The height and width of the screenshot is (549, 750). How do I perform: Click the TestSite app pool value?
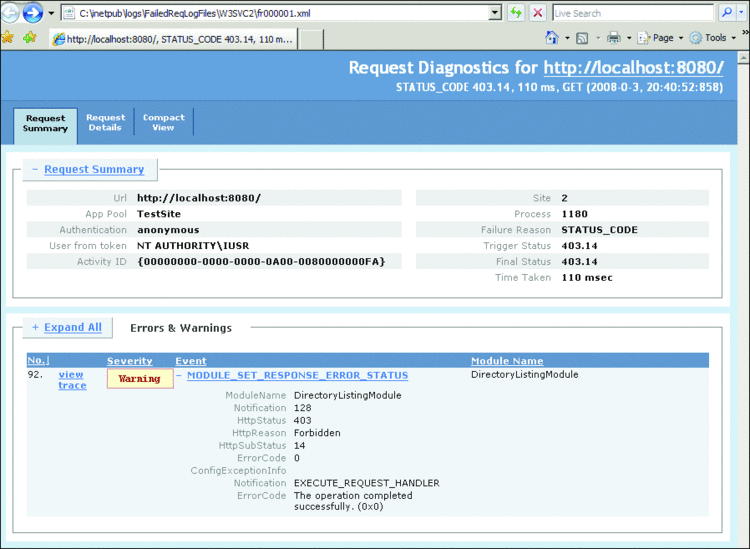159,214
